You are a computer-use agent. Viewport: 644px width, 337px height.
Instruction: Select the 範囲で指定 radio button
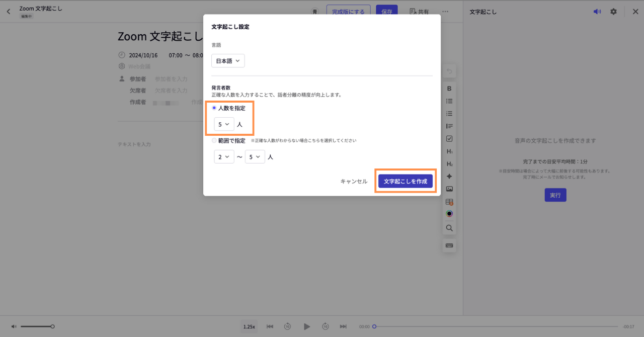coord(214,141)
